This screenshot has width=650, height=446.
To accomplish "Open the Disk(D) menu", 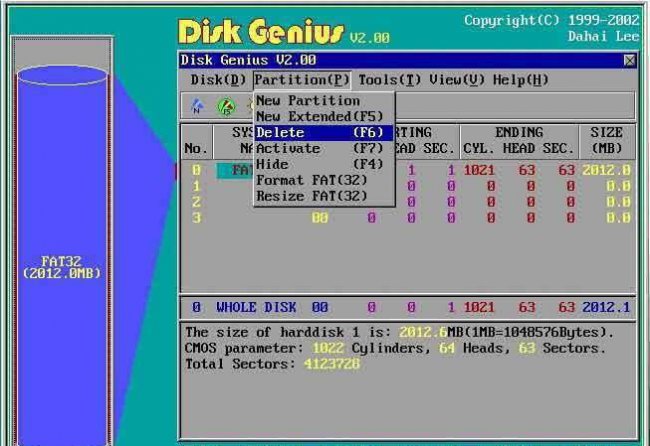I will click(x=218, y=80).
